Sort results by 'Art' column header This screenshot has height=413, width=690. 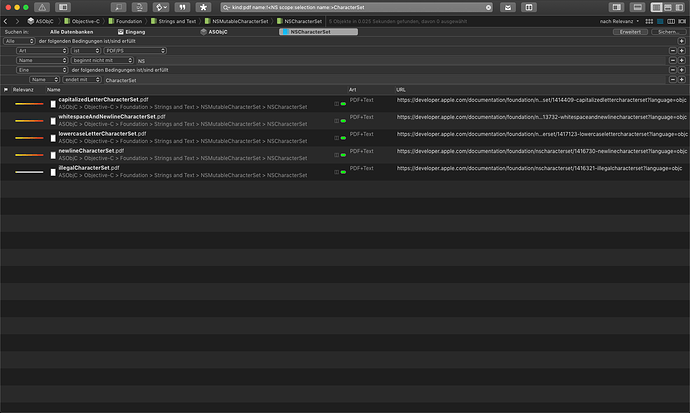click(352, 90)
